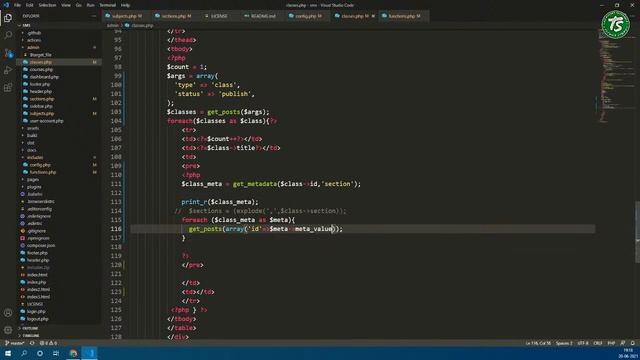Switch to the functions.php tab
The height and width of the screenshot is (360, 640).
[403, 16]
